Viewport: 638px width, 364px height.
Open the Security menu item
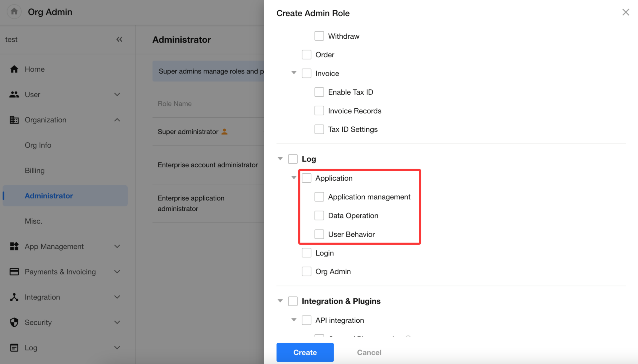38,322
